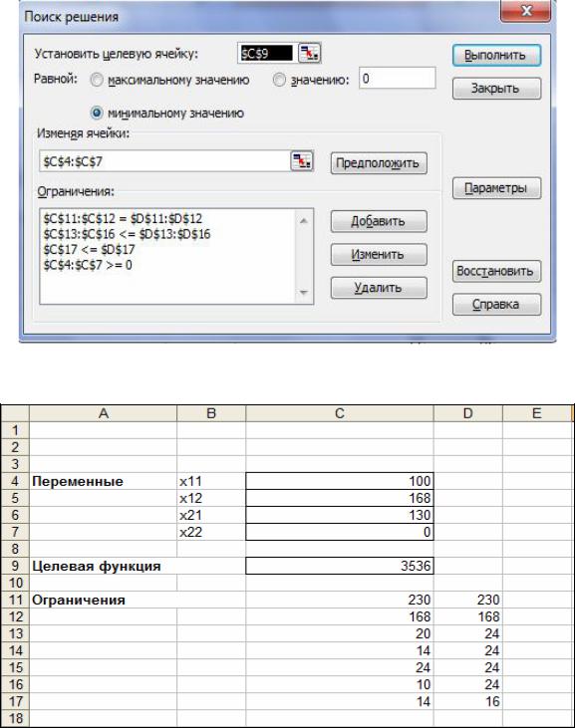Click cell D17 with value 16
The height and width of the screenshot is (728, 575).
pos(468,701)
